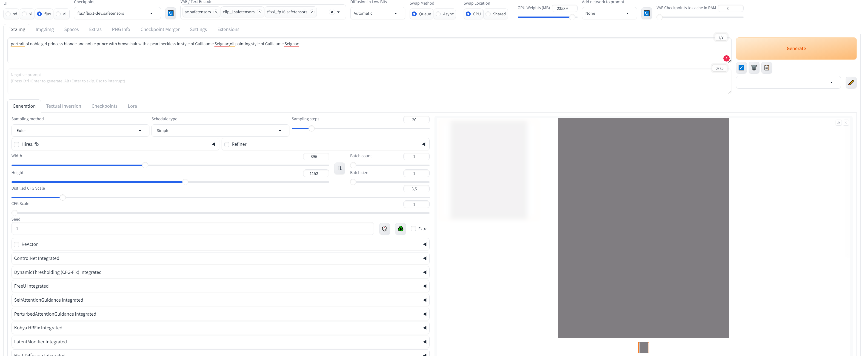Click the trash clear prompt icon

(754, 68)
